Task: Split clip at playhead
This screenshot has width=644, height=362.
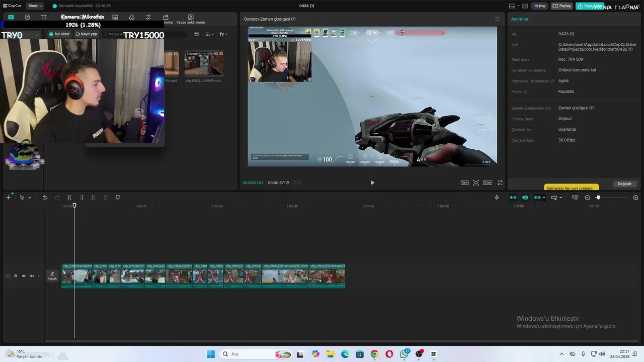Action: [69, 198]
